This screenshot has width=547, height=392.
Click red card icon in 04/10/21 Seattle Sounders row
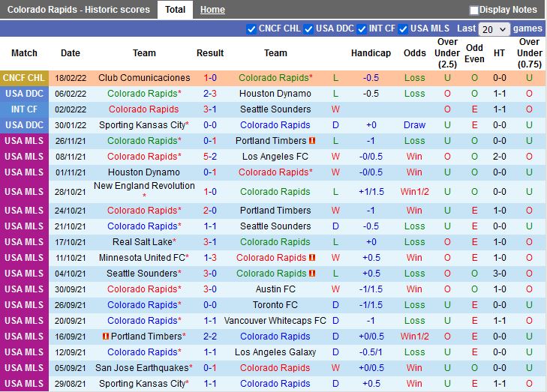click(x=312, y=274)
